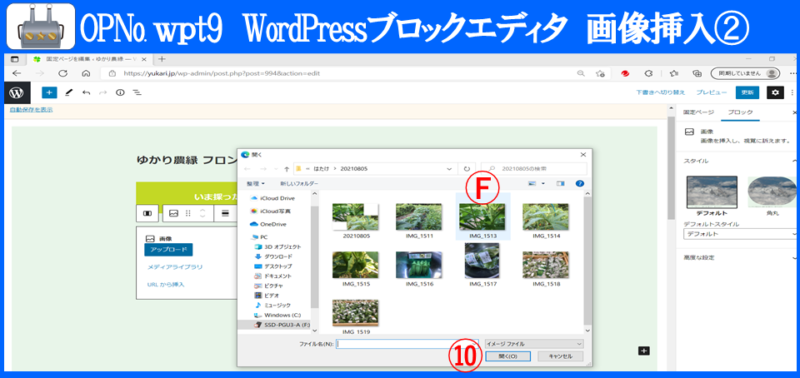
Task: Click the プレビュー link
Action: click(x=711, y=92)
